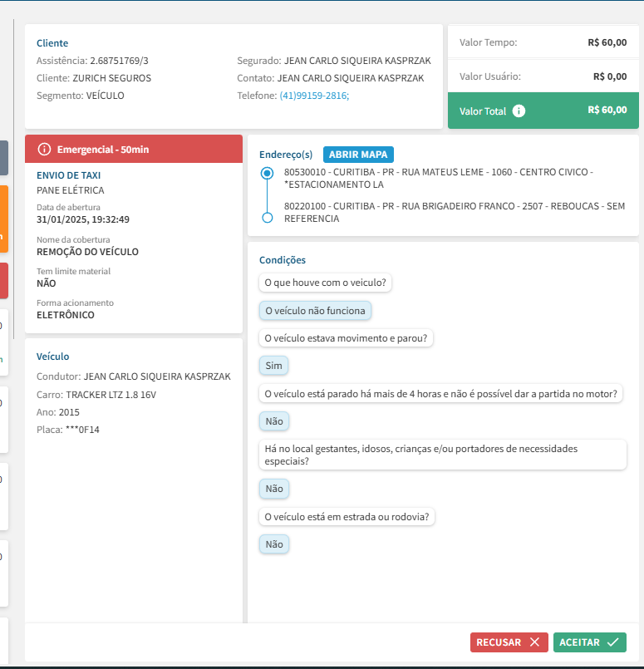Image resolution: width=644 pixels, height=669 pixels.
Task: Click the RUA MATEUS LEME origin address
Action: [438, 178]
